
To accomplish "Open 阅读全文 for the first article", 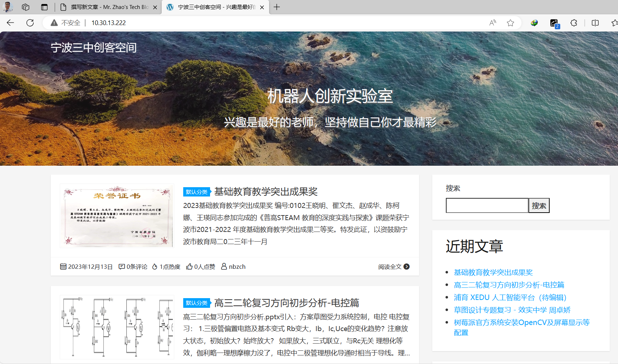I will tap(393, 267).
